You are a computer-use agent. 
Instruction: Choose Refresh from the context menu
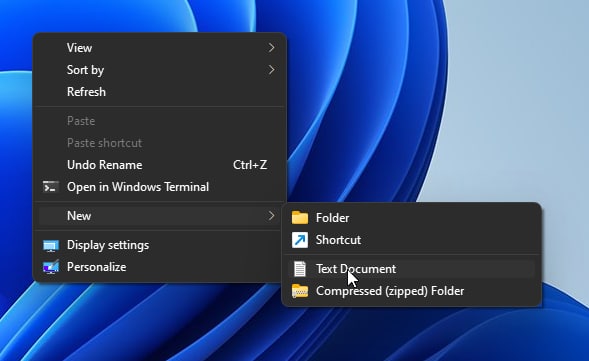160,92
